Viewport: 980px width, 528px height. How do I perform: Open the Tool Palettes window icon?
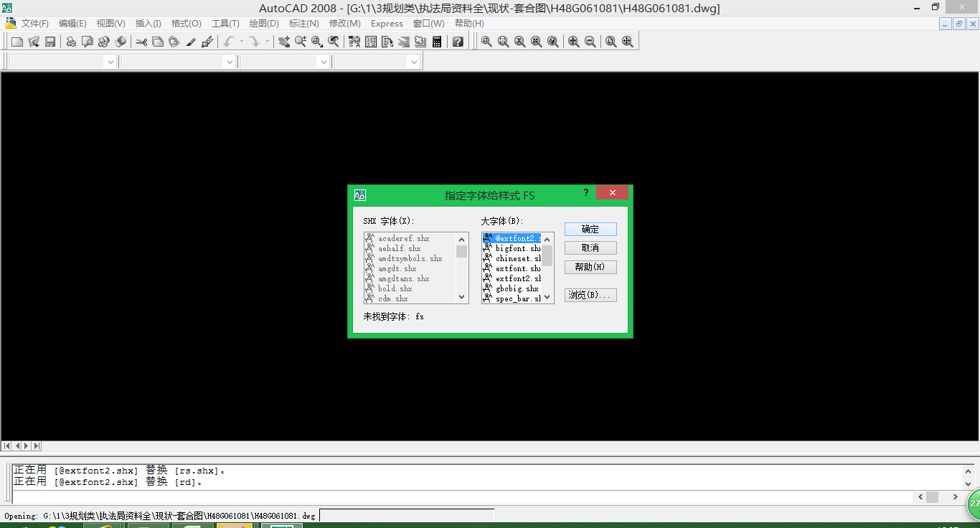387,42
